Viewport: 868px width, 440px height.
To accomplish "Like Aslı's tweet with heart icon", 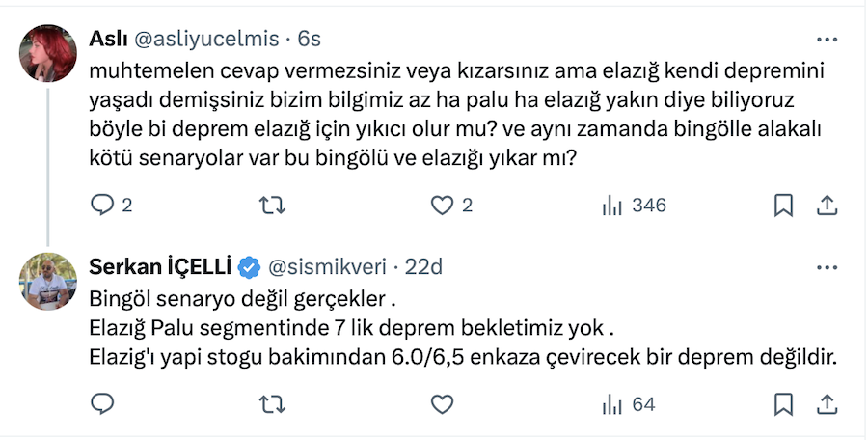I will point(442,206).
